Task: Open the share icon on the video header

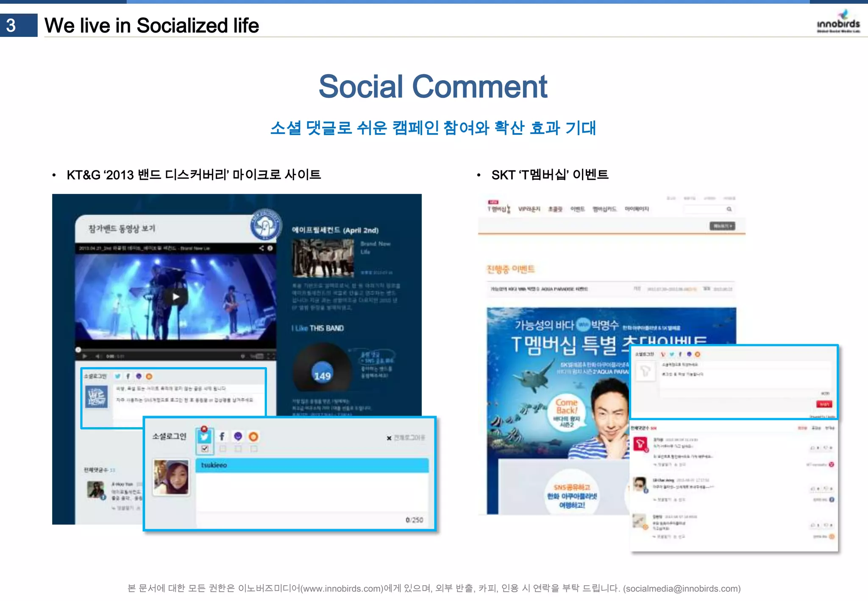Action: pos(262,248)
